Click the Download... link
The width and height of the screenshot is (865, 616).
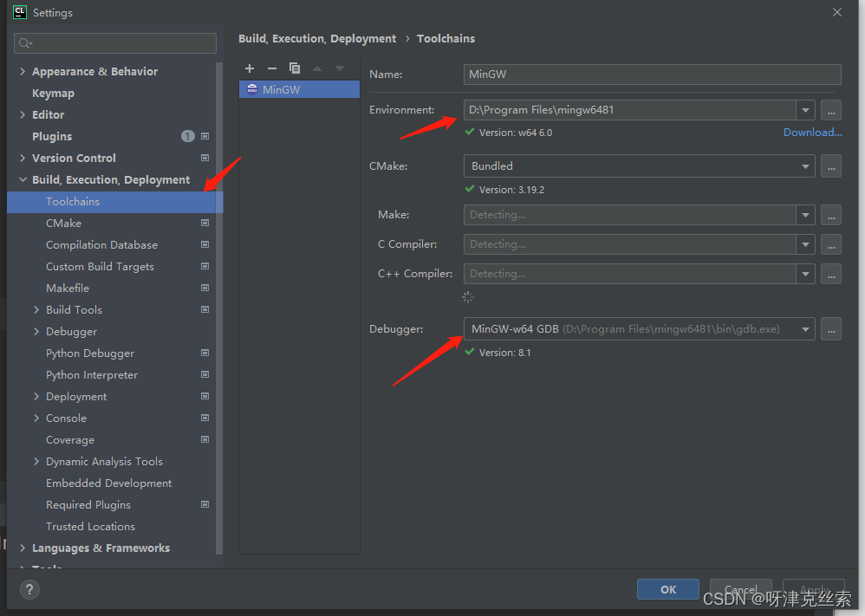click(x=813, y=133)
